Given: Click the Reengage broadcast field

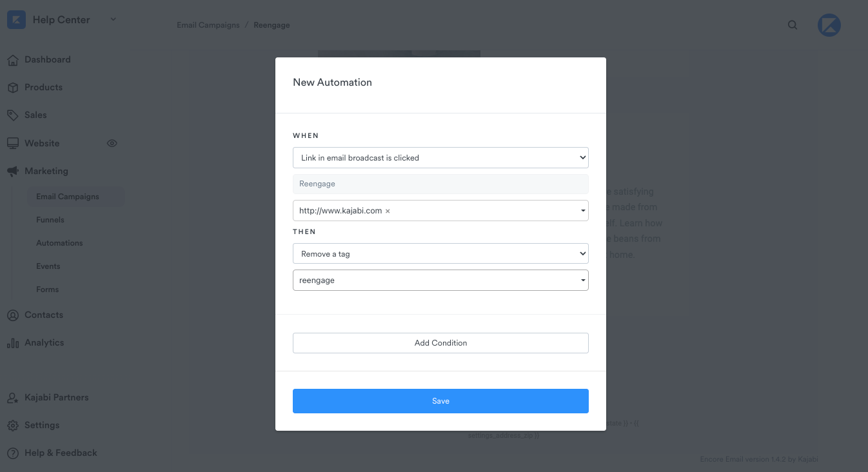Looking at the screenshot, I should click(x=440, y=184).
